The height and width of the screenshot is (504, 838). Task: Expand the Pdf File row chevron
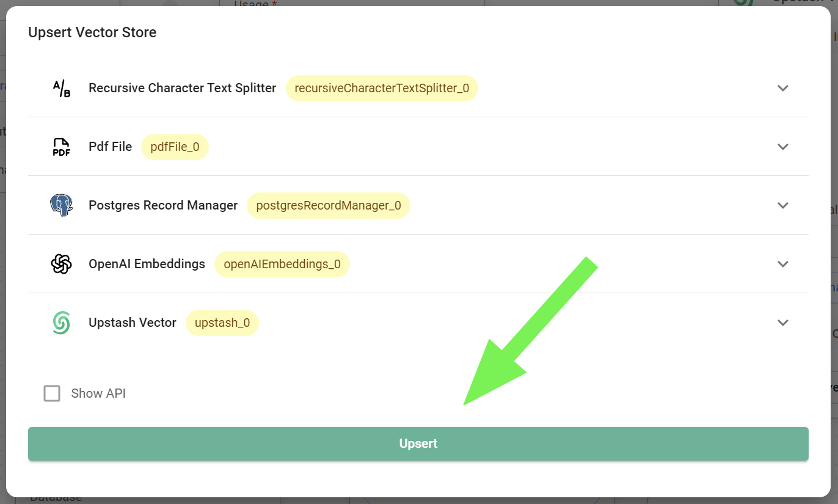click(783, 147)
